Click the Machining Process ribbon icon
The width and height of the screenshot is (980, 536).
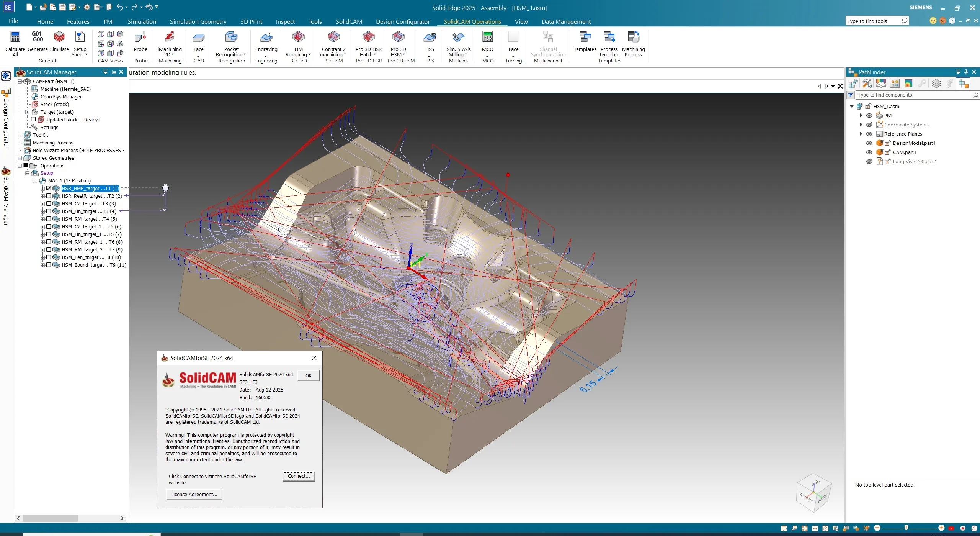pyautogui.click(x=633, y=37)
